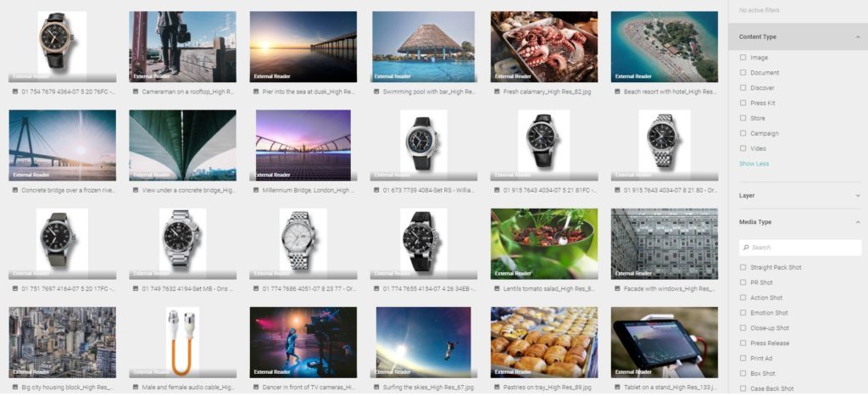The height and width of the screenshot is (396, 868).
Task: Expand the Layer filter section
Action: click(858, 196)
